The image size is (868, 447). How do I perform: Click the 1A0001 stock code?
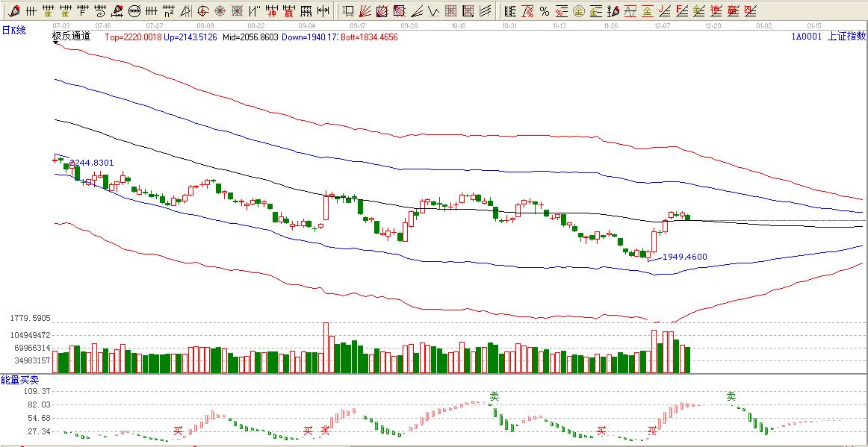point(807,37)
